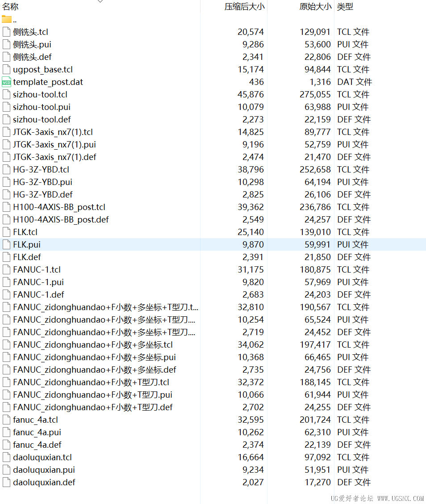Select the file FANUC-1.tcl
This screenshot has width=426, height=504.
pos(37,269)
